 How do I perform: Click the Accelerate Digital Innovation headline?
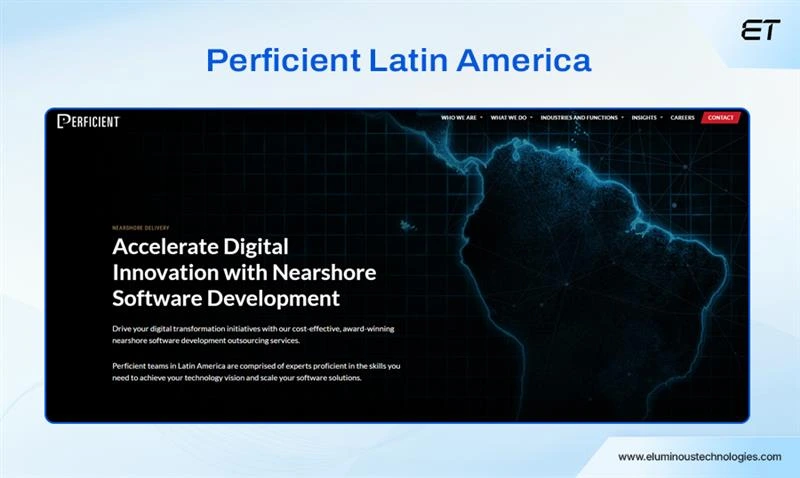pos(244,272)
